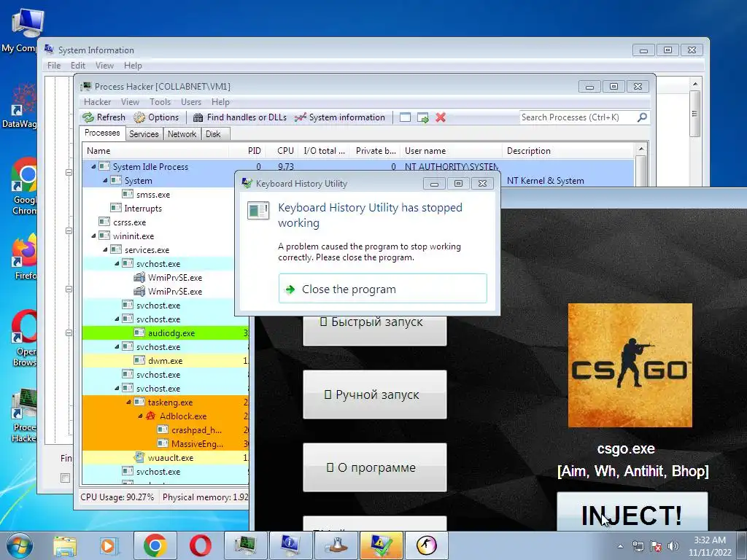The width and height of the screenshot is (747, 560).
Task: Select the wuauclt.exe process row
Action: 166,458
